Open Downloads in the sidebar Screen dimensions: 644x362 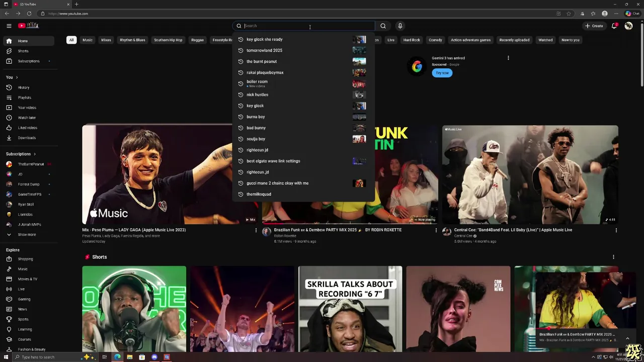(29, 138)
